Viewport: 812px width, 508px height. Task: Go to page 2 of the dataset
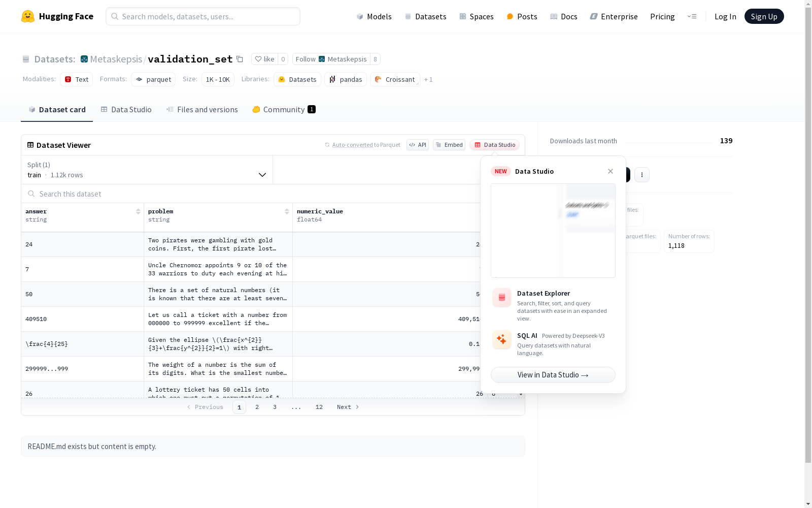tap(257, 407)
